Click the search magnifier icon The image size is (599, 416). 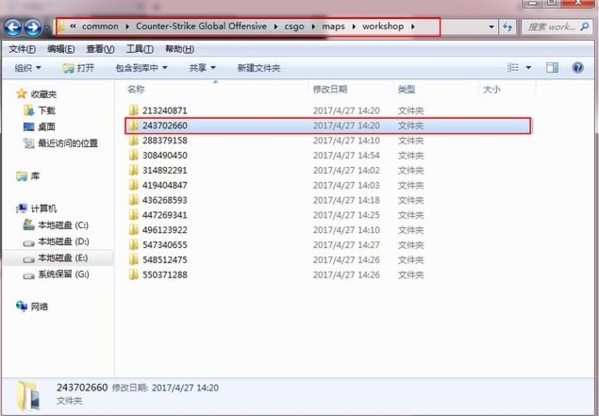pos(584,26)
